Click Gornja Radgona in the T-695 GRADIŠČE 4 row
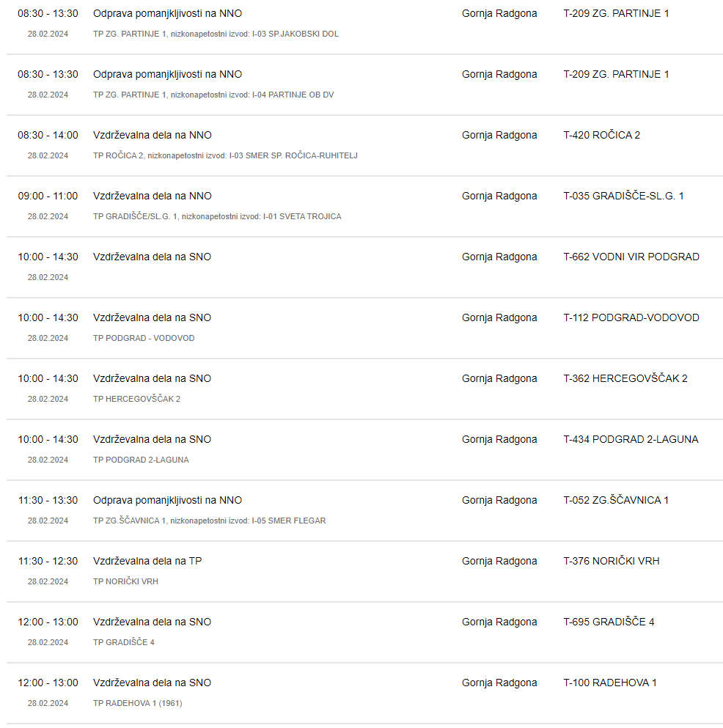 point(499,622)
